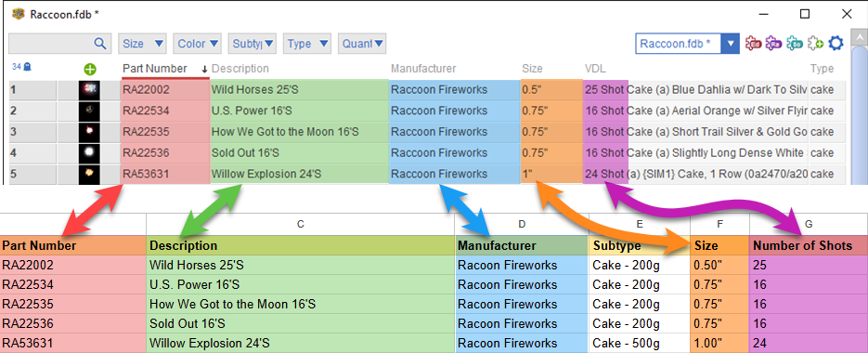
Task: Open the blue settings gear
Action: (x=836, y=44)
